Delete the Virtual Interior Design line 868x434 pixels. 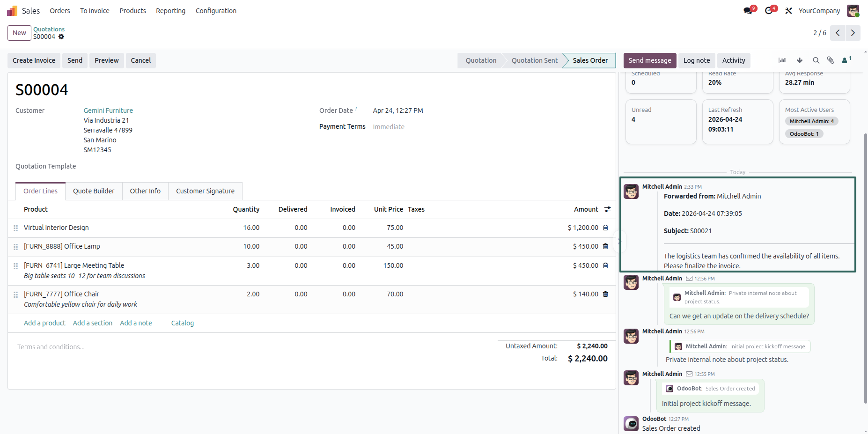[x=605, y=228]
